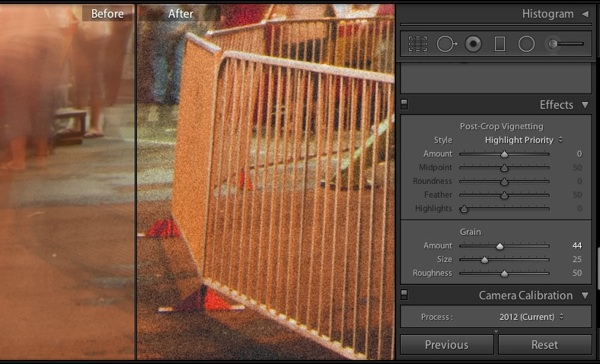Click the Grain Roughness slider handle
Viewport: 600px width, 364px height.
point(504,274)
